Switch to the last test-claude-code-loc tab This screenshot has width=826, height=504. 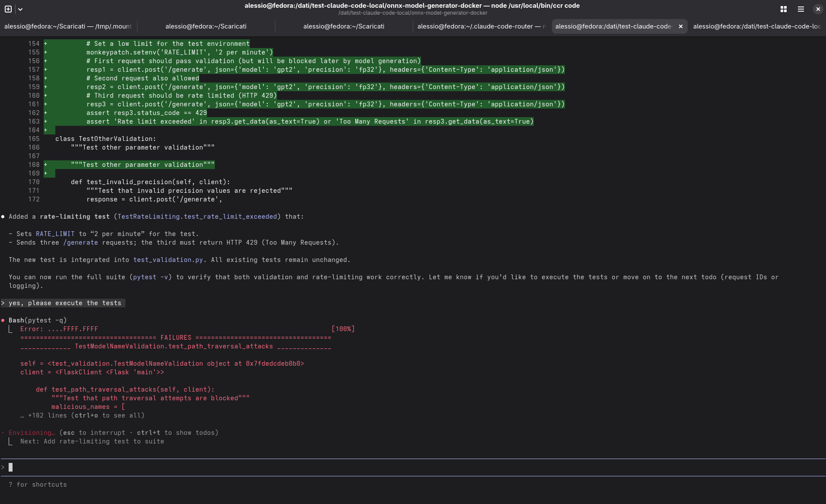(756, 26)
